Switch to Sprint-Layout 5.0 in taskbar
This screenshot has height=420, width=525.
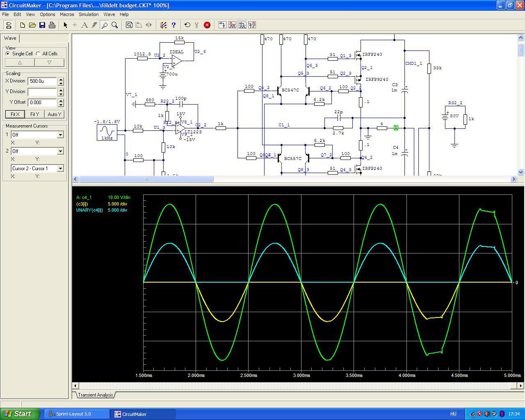point(74,414)
